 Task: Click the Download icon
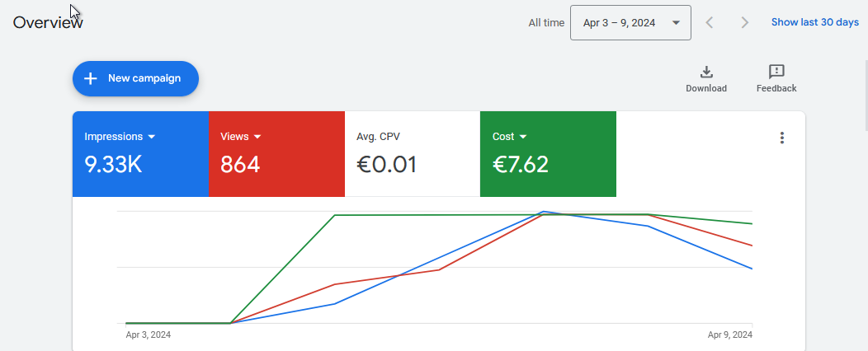click(x=705, y=72)
